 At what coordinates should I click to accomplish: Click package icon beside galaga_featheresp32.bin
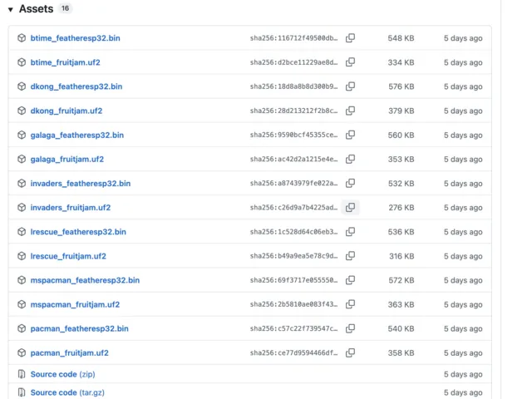(22, 135)
